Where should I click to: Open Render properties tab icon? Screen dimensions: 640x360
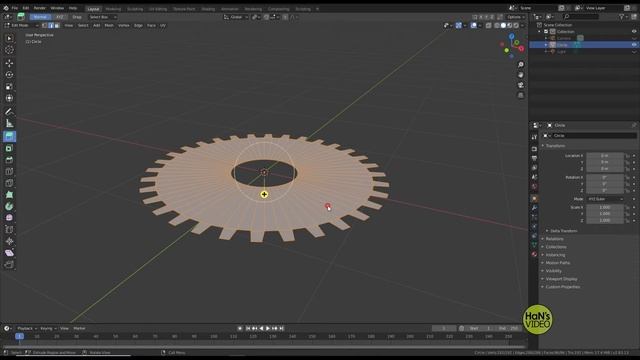(534, 149)
